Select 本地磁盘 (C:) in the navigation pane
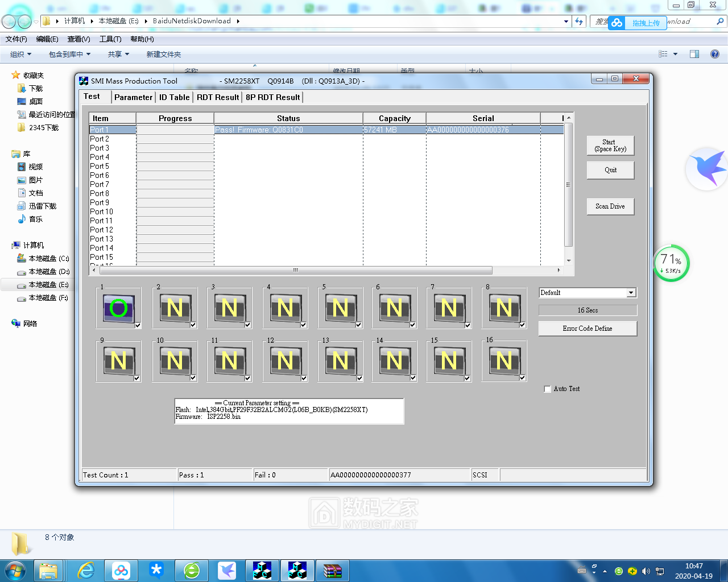728x582 pixels. pyautogui.click(x=43, y=259)
